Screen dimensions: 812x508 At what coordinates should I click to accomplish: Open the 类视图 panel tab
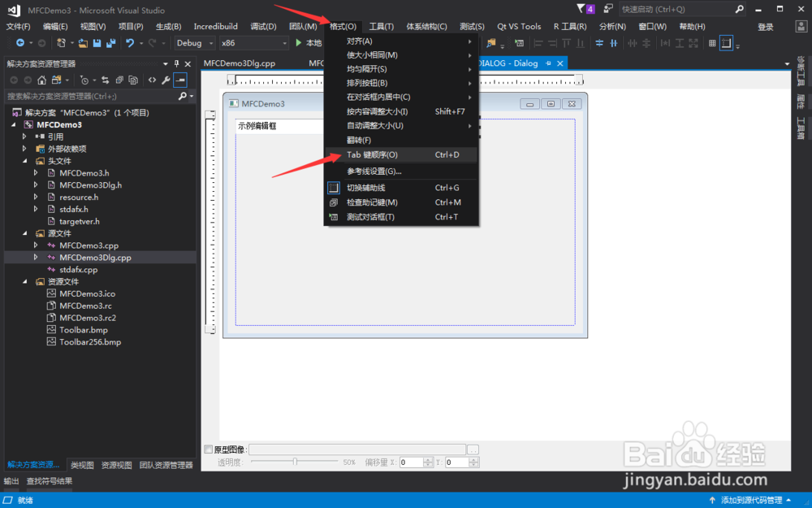pos(82,465)
